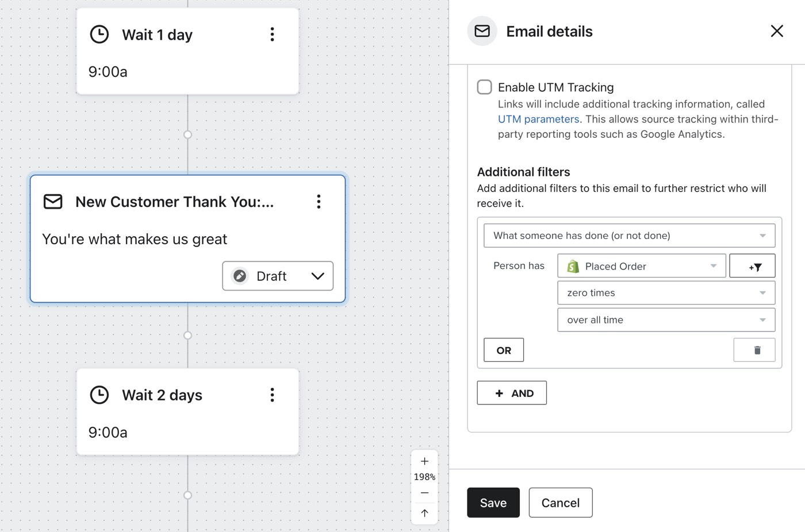Zoom out on the flow canvas
Image resolution: width=805 pixels, height=532 pixels.
coord(424,493)
